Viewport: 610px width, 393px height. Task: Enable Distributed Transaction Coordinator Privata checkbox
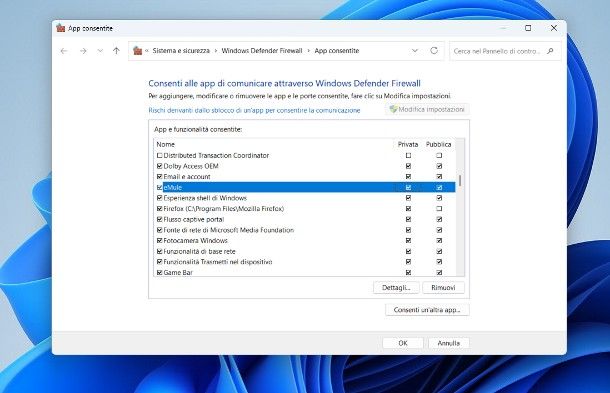pyautogui.click(x=408, y=155)
